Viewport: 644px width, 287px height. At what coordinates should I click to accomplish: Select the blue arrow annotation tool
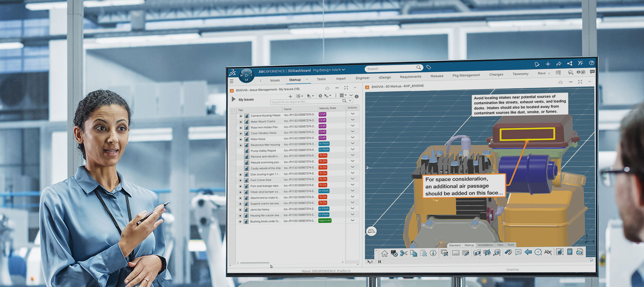(528, 252)
